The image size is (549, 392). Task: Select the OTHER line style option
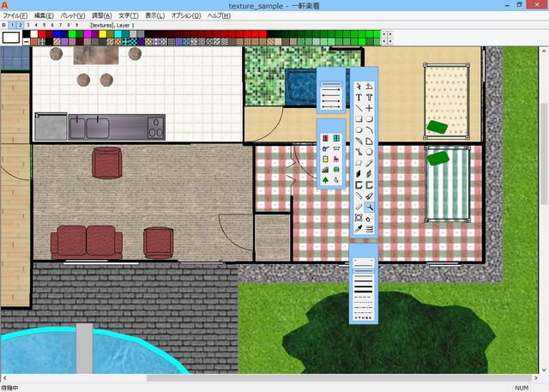364,317
